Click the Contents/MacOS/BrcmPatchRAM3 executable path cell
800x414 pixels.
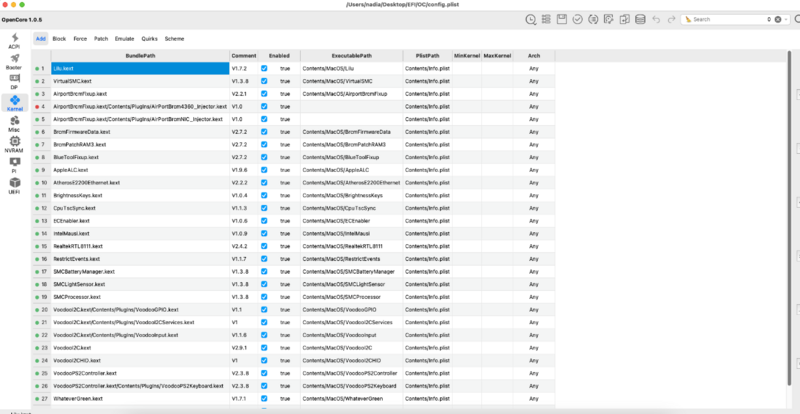coord(352,144)
